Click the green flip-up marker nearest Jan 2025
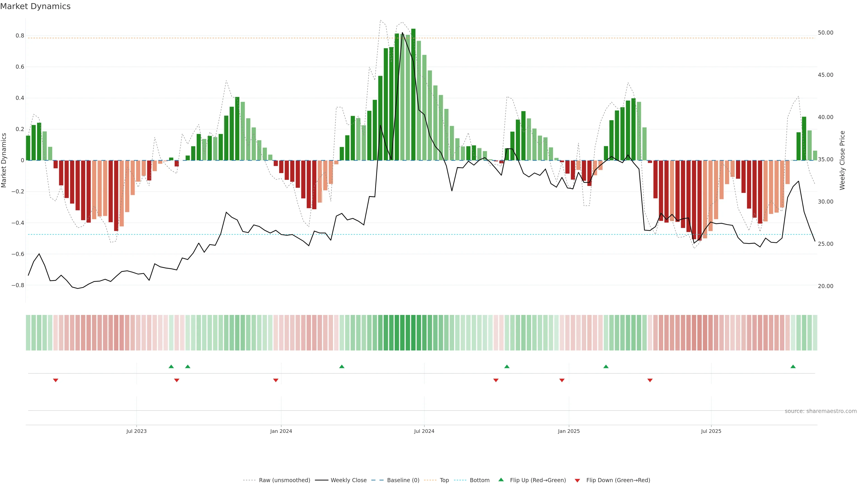 click(x=606, y=366)
